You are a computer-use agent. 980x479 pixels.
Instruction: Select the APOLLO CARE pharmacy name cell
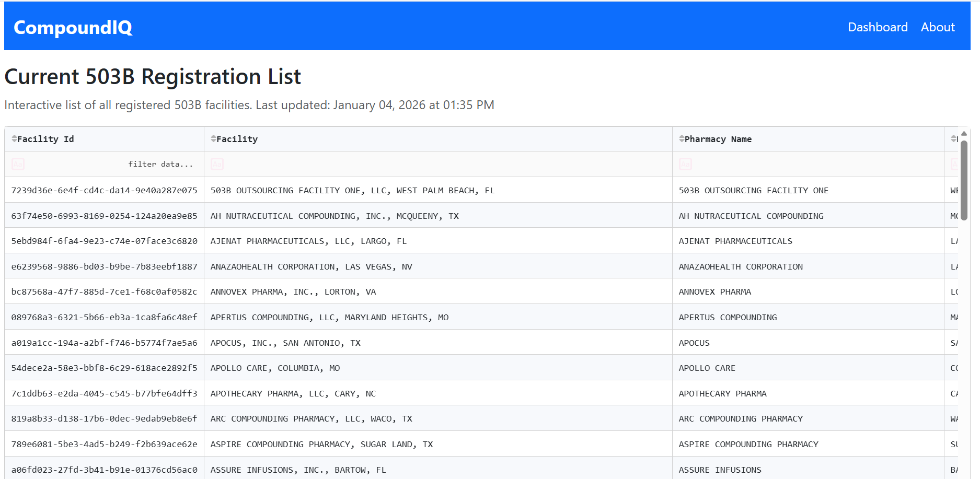[707, 368]
